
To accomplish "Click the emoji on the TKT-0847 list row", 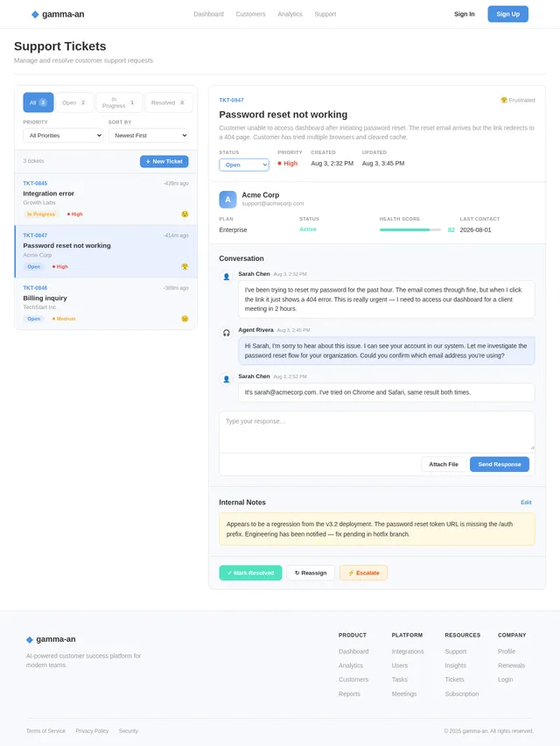I will 185,266.
